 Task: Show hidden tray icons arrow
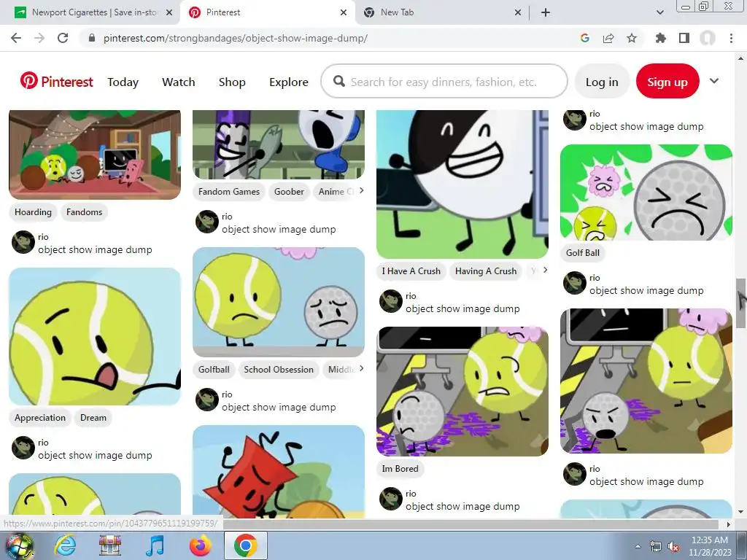coord(638,547)
